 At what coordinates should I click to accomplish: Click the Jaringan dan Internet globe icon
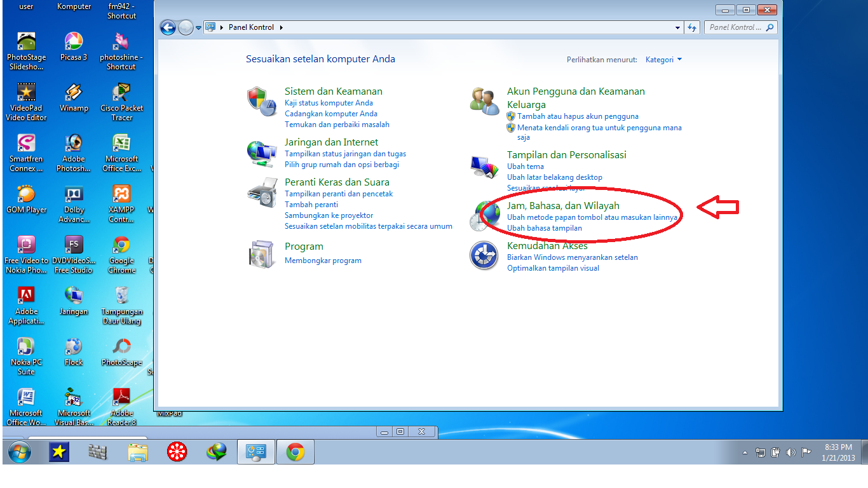click(261, 154)
